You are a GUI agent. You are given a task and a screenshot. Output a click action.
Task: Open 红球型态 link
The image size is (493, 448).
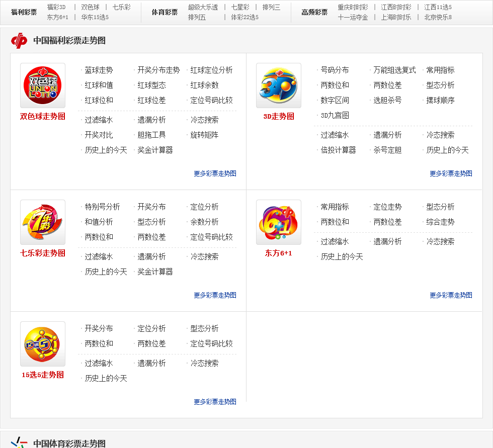[151, 85]
